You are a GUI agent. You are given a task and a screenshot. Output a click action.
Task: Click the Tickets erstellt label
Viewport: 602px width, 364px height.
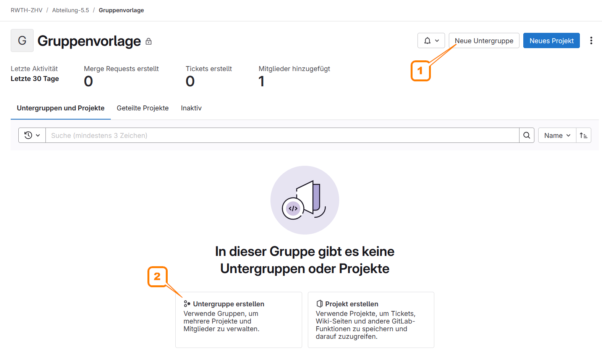pyautogui.click(x=209, y=69)
